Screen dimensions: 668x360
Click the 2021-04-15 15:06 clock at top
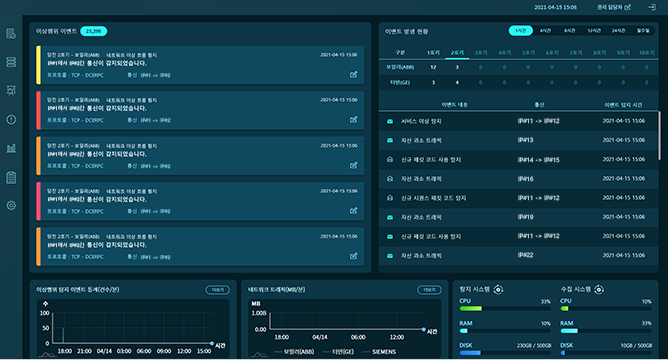(555, 7)
